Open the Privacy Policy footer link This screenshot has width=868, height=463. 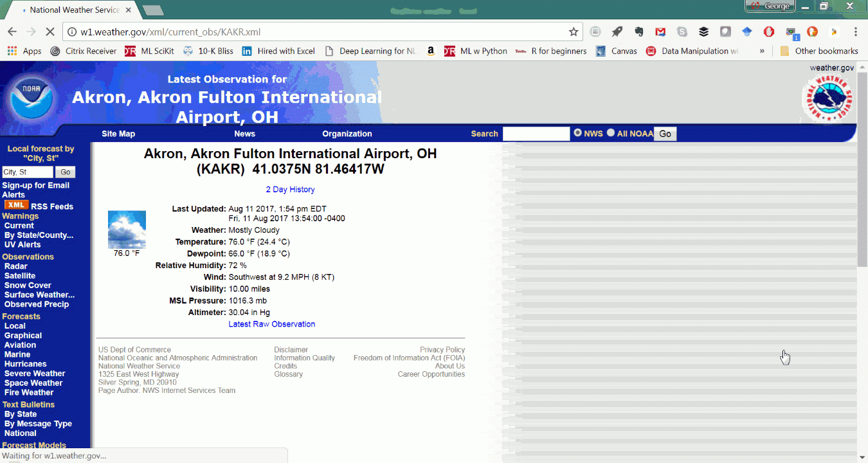(442, 350)
